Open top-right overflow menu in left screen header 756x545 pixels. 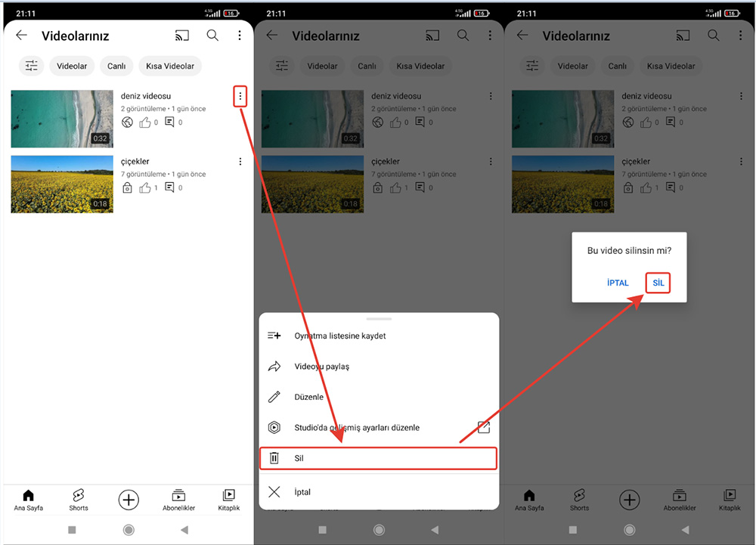[240, 36]
